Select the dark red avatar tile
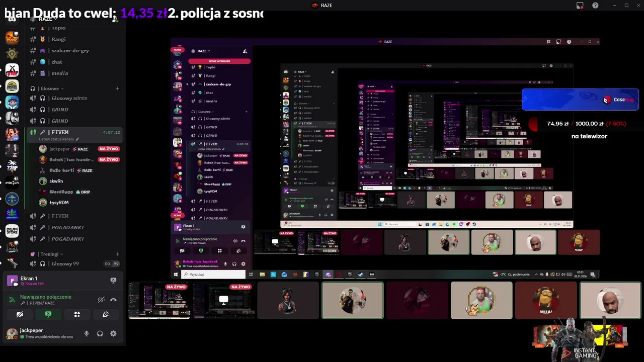This screenshot has height=362, width=644. tap(417, 301)
